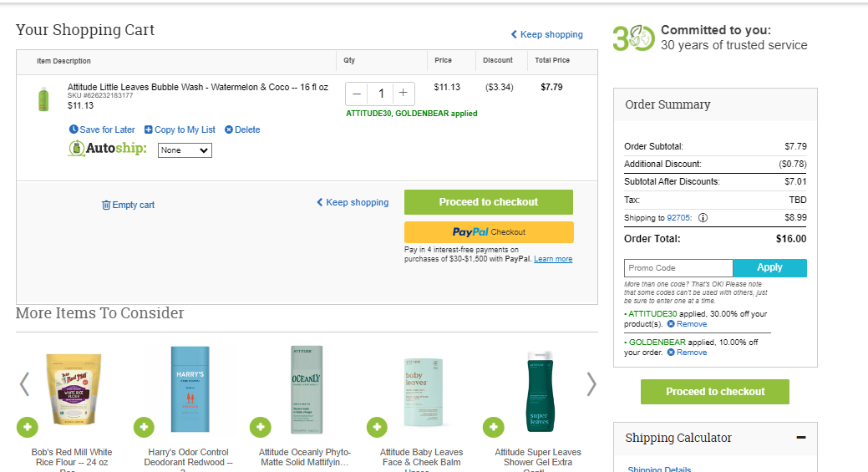Add Attitude Super Leaves Shower Gel
The image size is (868, 472).
click(493, 427)
